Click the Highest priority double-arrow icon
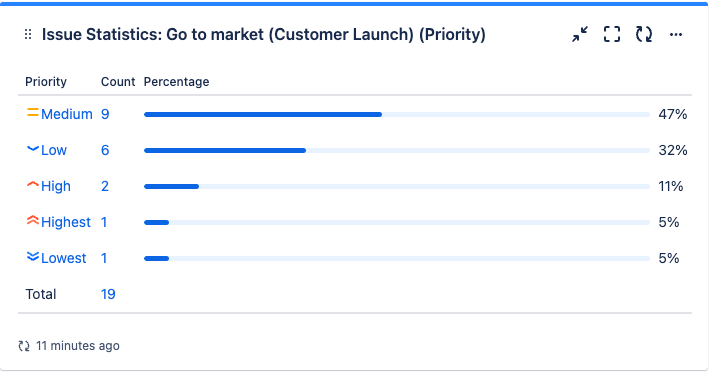Viewport: 710px width, 373px height. tap(33, 220)
